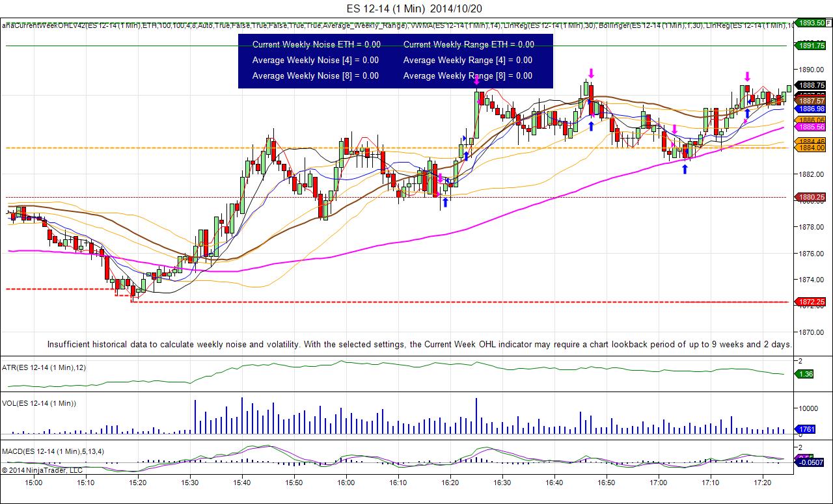Click the © 2014 NinjaTrader, LLC text
The height and width of the screenshot is (504, 833).
click(42, 470)
